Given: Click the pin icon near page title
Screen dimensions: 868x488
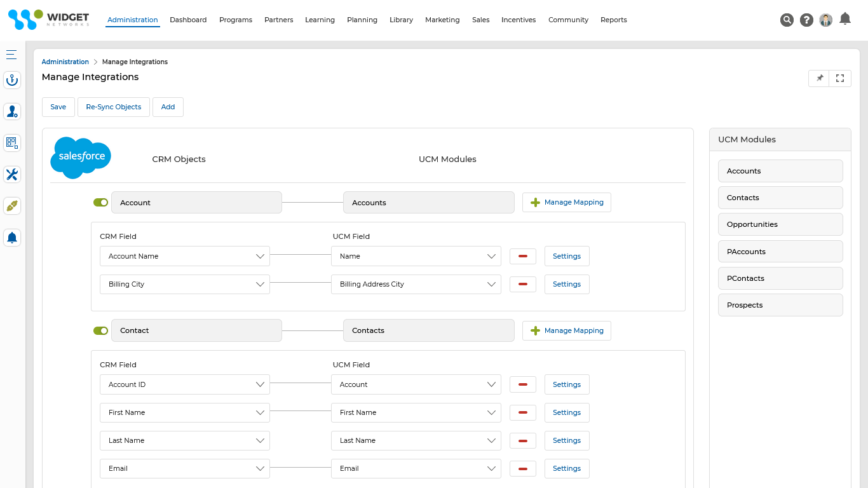Looking at the screenshot, I should [x=819, y=78].
